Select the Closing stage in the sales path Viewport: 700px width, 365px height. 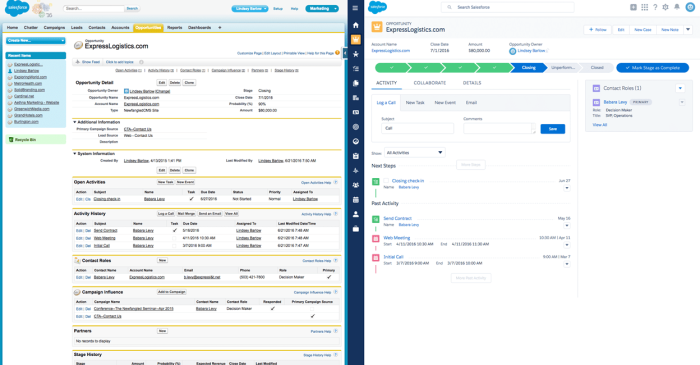click(529, 68)
